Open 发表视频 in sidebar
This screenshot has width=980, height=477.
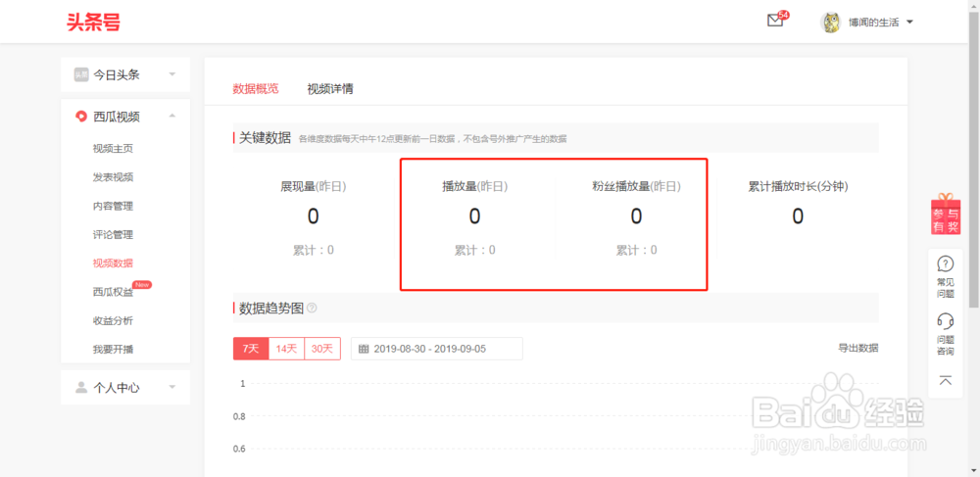coord(113,177)
